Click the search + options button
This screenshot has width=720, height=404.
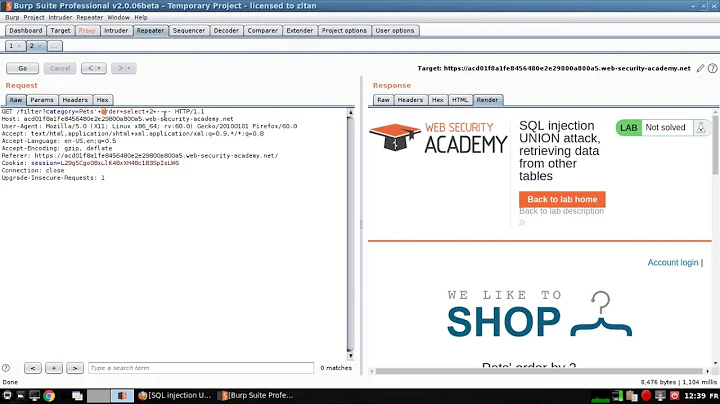click(x=54, y=368)
